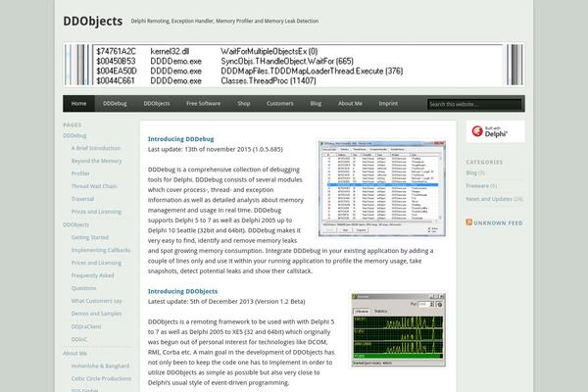
Task: Open the Customers menu item
Action: tap(279, 104)
